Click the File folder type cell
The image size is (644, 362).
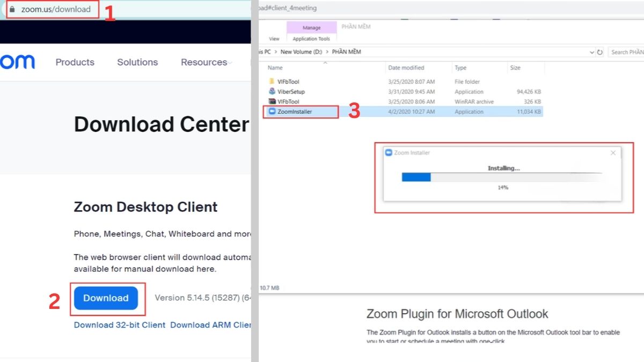click(467, 82)
